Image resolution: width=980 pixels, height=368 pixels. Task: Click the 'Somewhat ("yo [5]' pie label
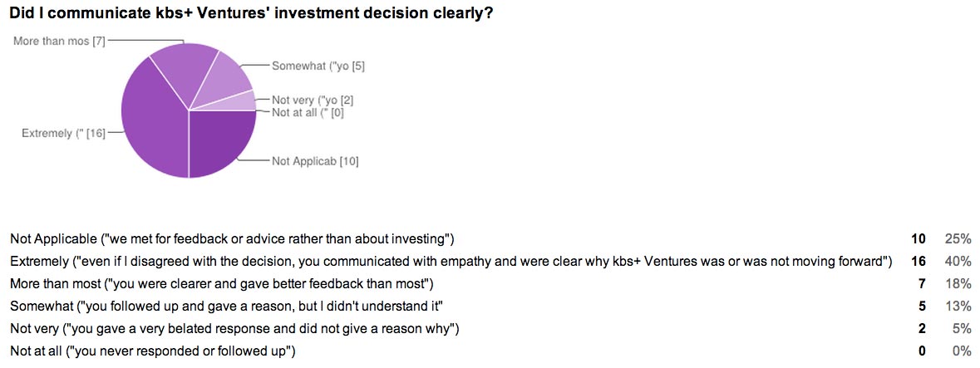coord(318,66)
